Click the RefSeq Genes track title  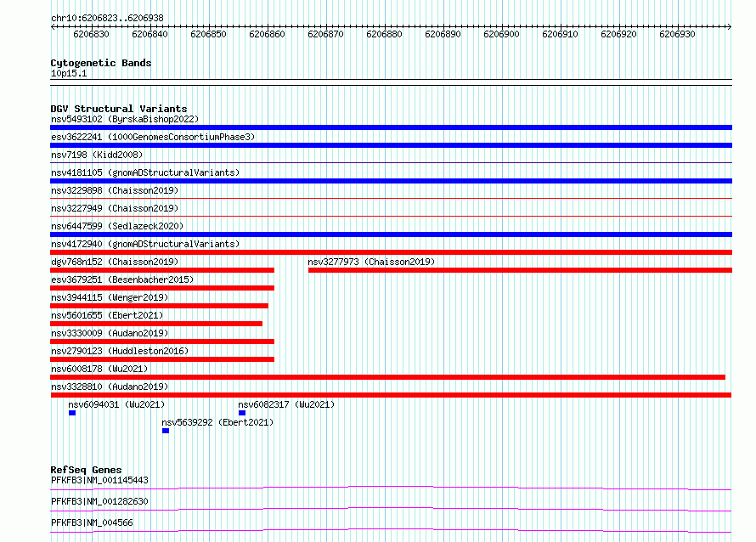pyautogui.click(x=87, y=470)
